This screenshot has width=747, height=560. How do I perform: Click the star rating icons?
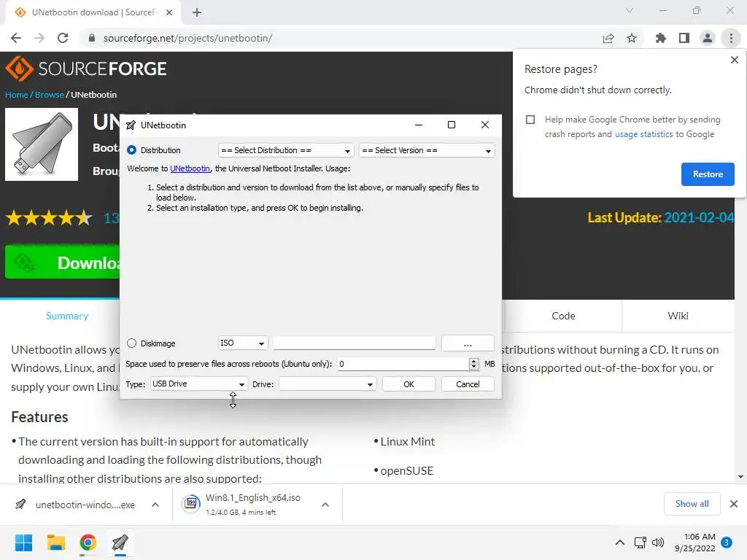point(49,218)
